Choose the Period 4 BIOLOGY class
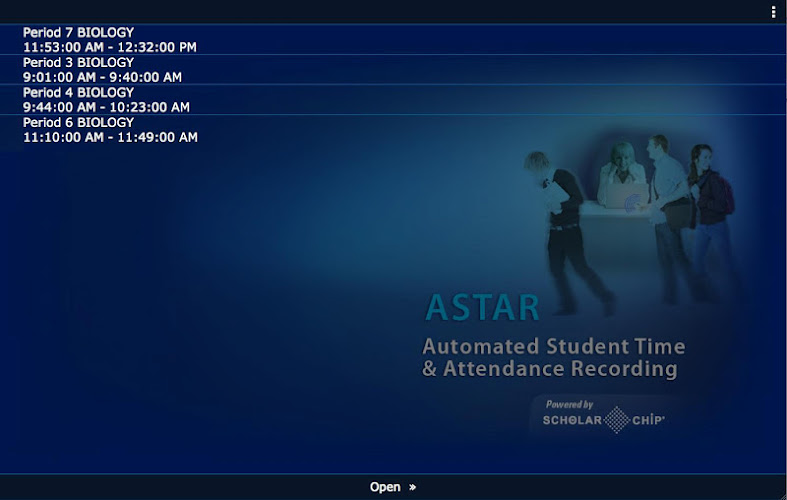Viewport: 787px width, 500px height. pos(394,100)
